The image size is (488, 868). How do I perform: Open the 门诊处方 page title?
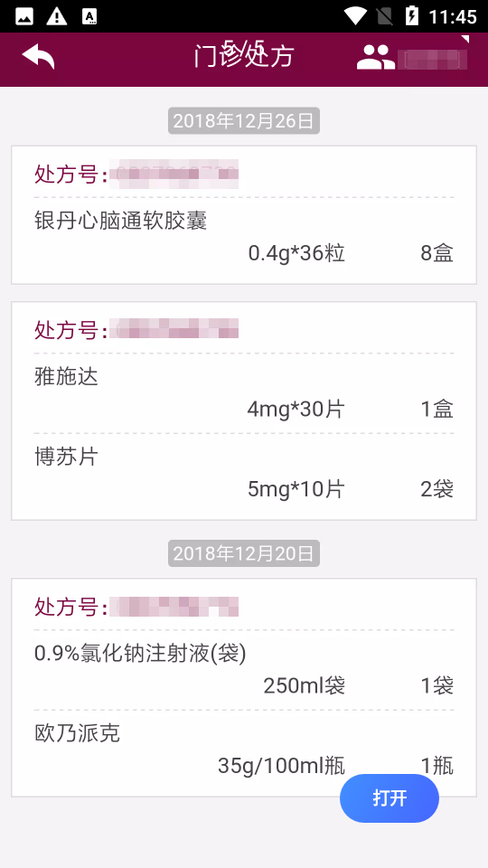click(244, 56)
